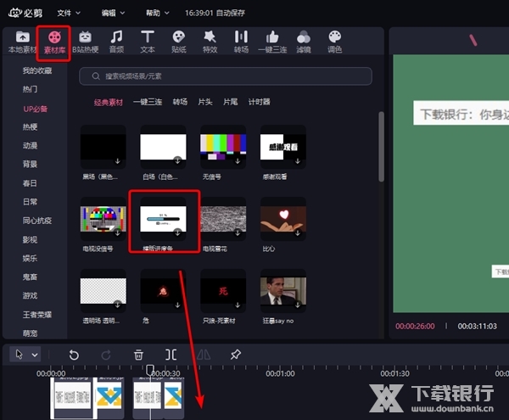This screenshot has height=420, width=509.
Task: Select 娱乐 category in sidebar
Action: (x=30, y=258)
